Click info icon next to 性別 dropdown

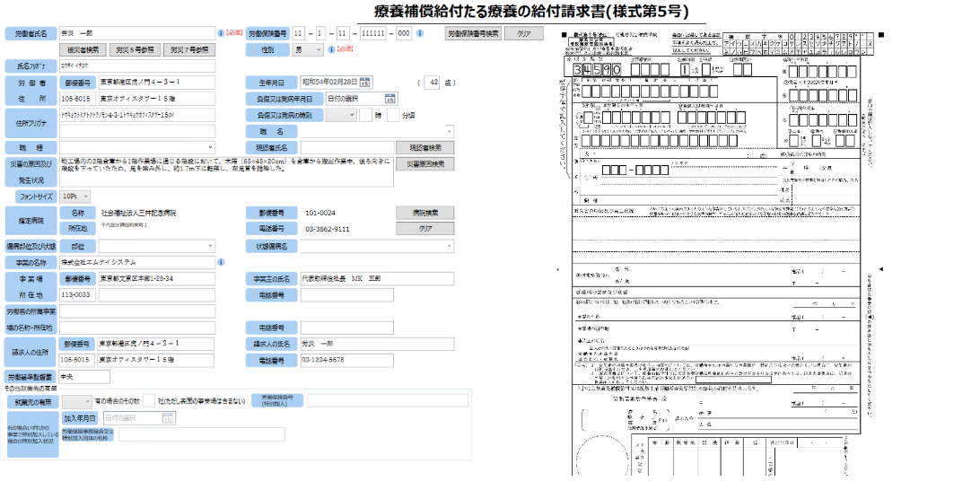pos(332,50)
